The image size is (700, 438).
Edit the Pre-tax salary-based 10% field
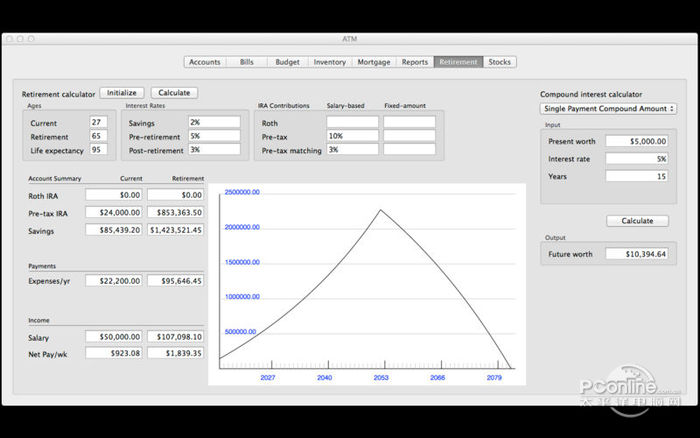352,136
